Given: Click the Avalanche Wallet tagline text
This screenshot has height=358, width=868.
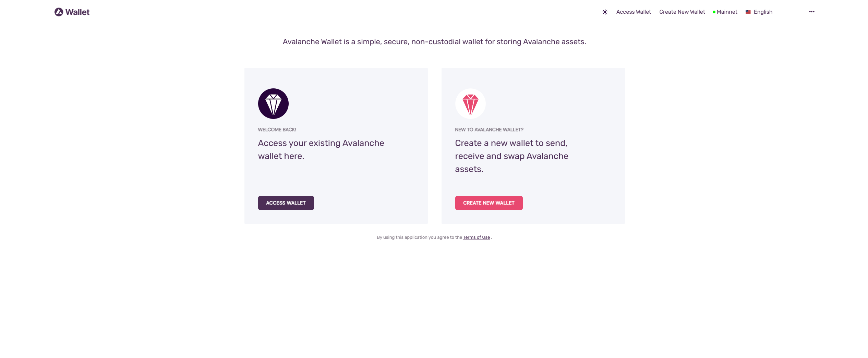Looking at the screenshot, I should point(434,42).
